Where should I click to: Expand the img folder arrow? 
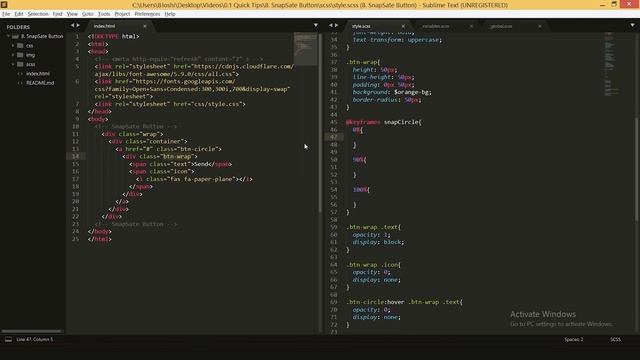(13, 55)
